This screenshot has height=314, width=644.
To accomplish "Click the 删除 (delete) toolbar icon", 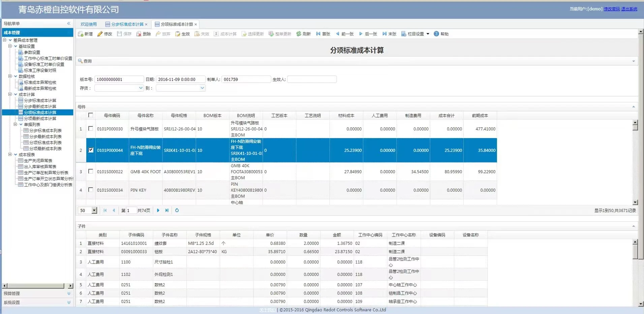I will click(139, 34).
